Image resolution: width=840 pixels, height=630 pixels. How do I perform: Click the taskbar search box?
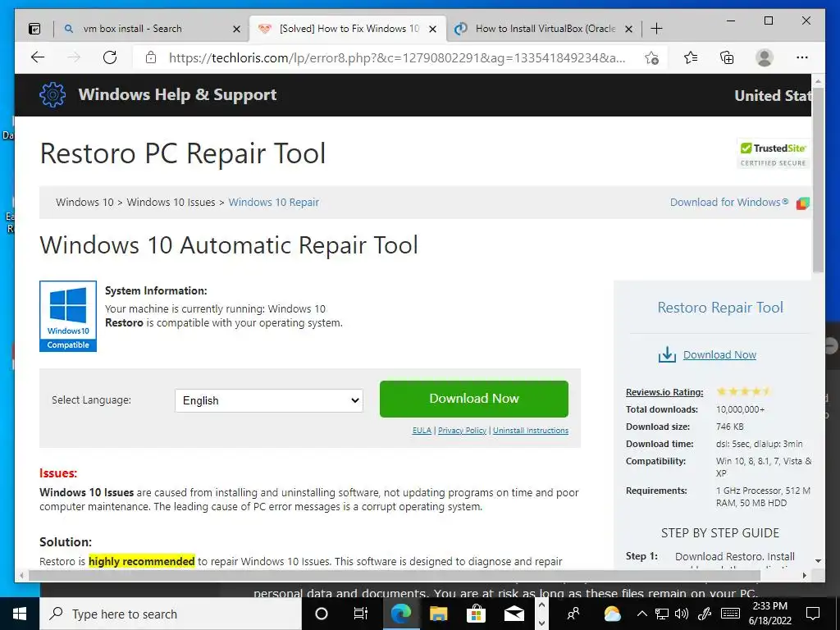(171, 614)
